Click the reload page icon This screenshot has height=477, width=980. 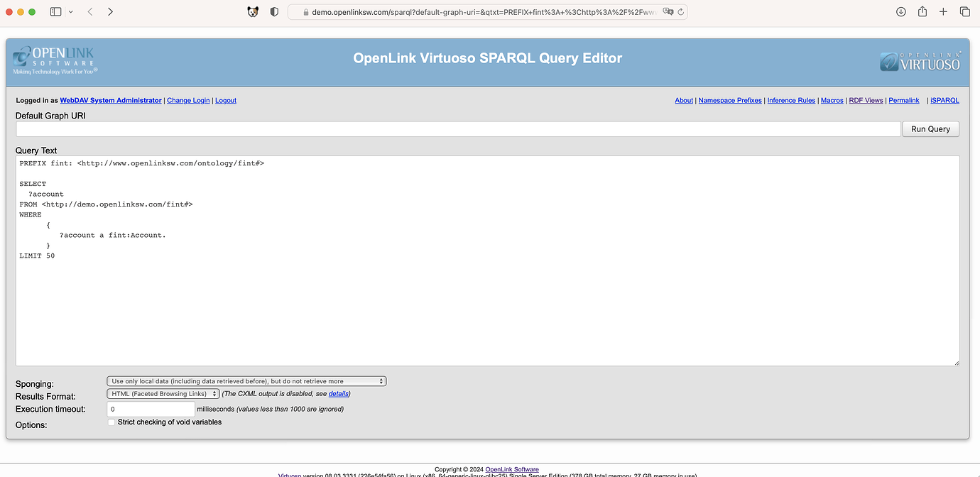[x=680, y=12]
